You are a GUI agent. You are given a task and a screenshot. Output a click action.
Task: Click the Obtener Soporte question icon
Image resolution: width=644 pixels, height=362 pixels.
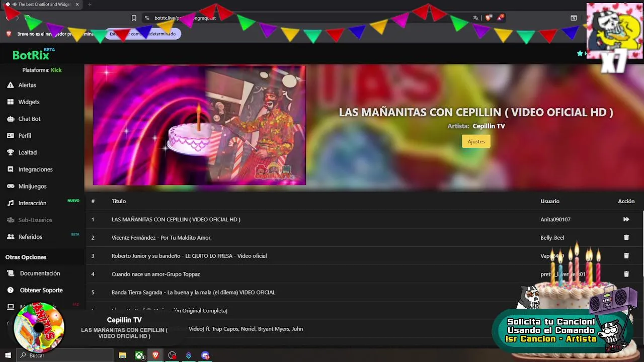point(10,290)
